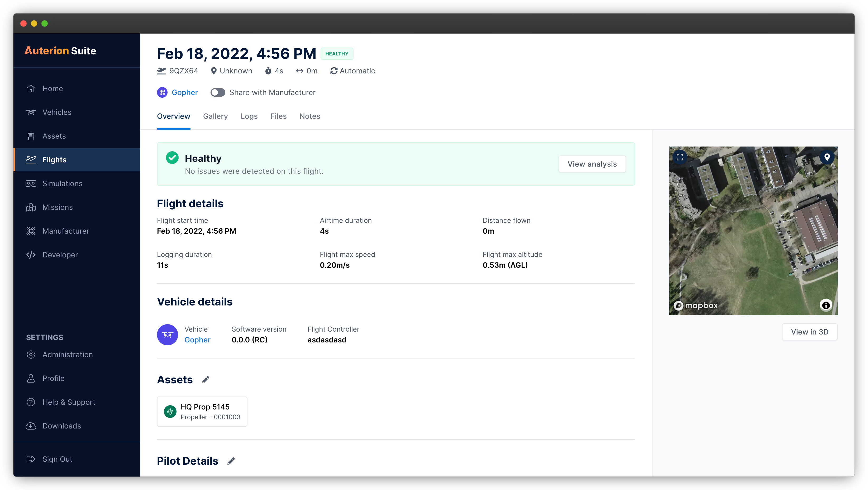
Task: Open the Missions map icon
Action: pyautogui.click(x=31, y=208)
